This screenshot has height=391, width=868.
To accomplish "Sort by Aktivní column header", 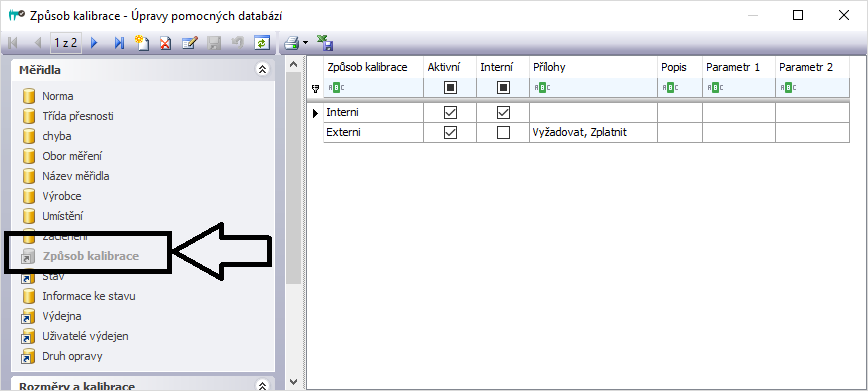I will [x=450, y=68].
